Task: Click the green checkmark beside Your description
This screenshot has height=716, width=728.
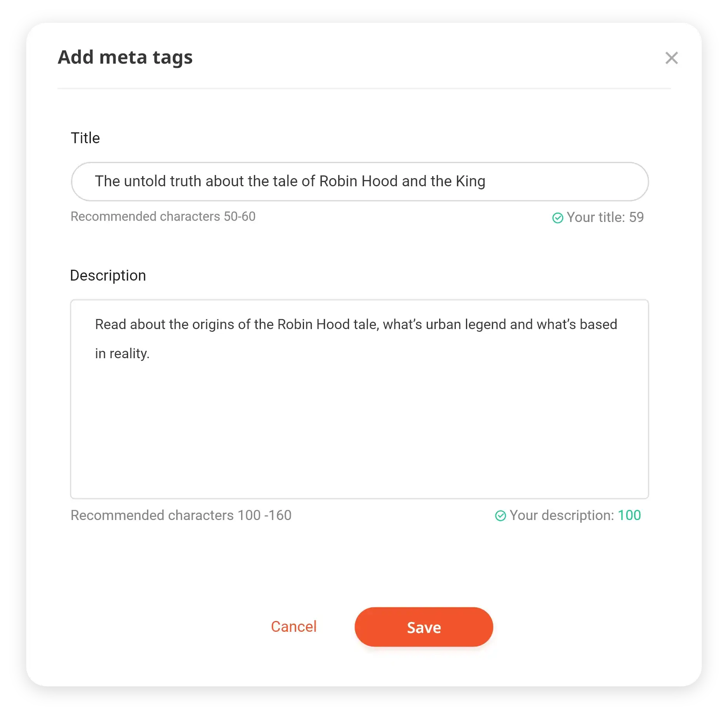Action: click(500, 516)
